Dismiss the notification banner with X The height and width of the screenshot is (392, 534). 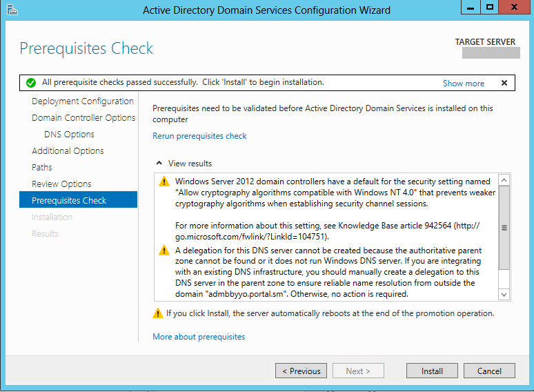pyautogui.click(x=504, y=83)
